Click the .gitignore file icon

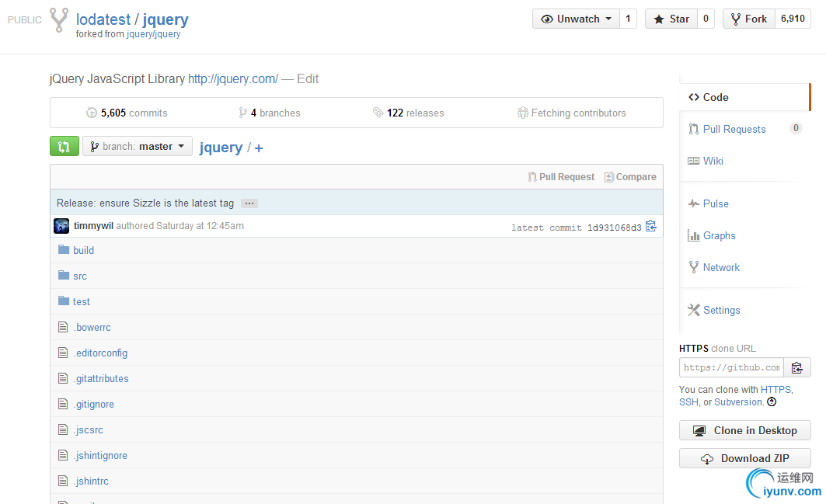(63, 404)
